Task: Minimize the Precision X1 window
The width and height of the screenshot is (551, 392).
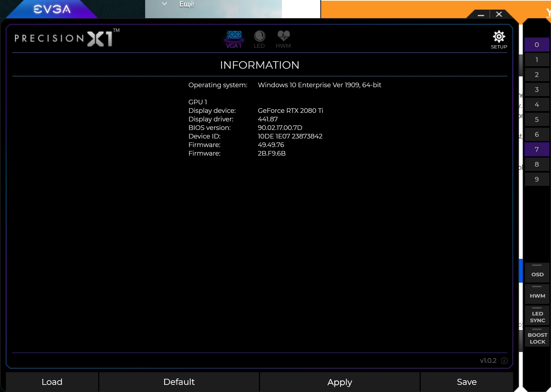Action: [x=481, y=15]
